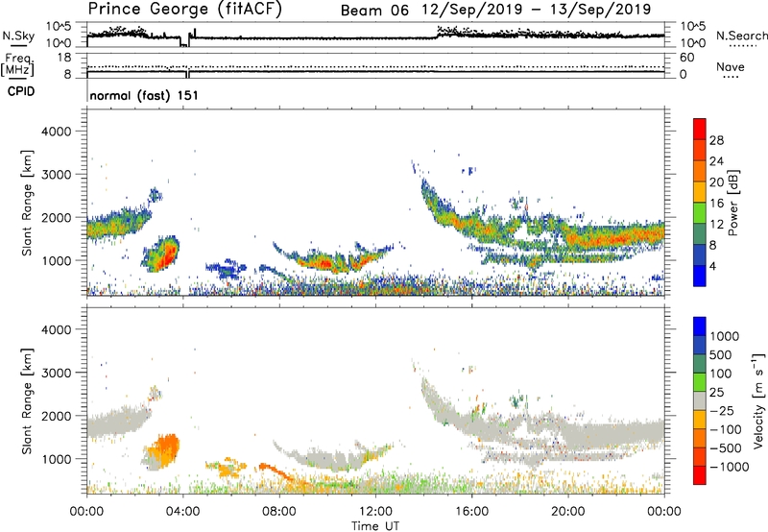Click the 'Prince George (fitACF)' title text
The width and height of the screenshot is (768, 532).
coord(184,10)
